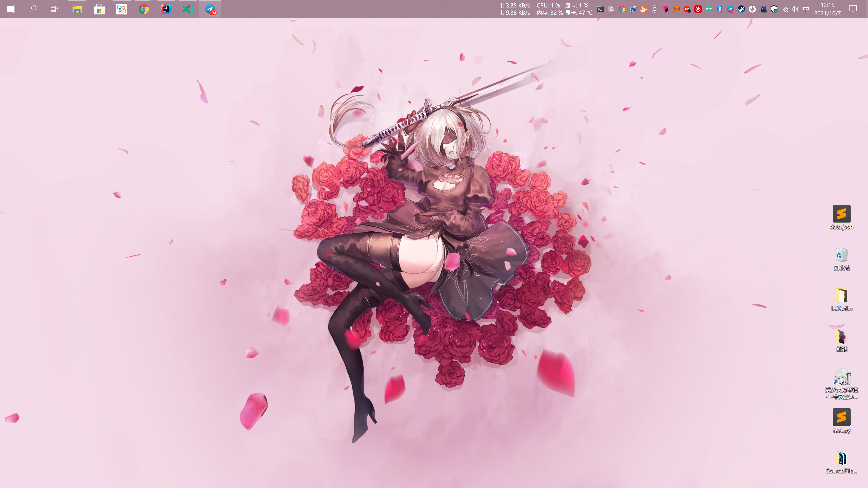This screenshot has width=868, height=488.
Task: Open the Windows Start menu
Action: point(11,9)
